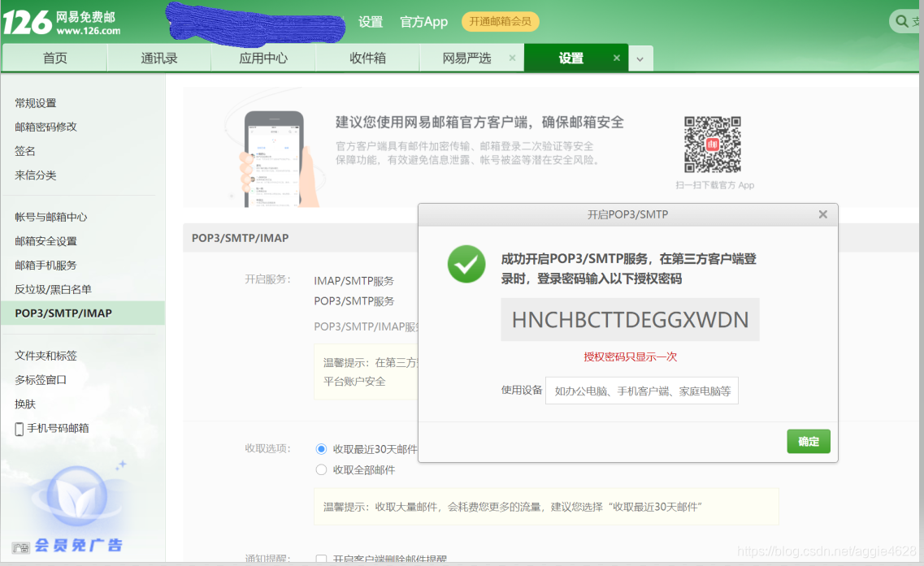Close the 网易严选 tab
Viewport: 924px width, 566px height.
(512, 58)
